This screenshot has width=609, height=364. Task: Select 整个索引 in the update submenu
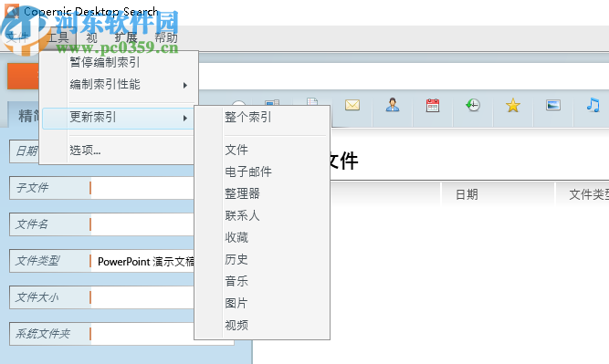[x=262, y=117]
